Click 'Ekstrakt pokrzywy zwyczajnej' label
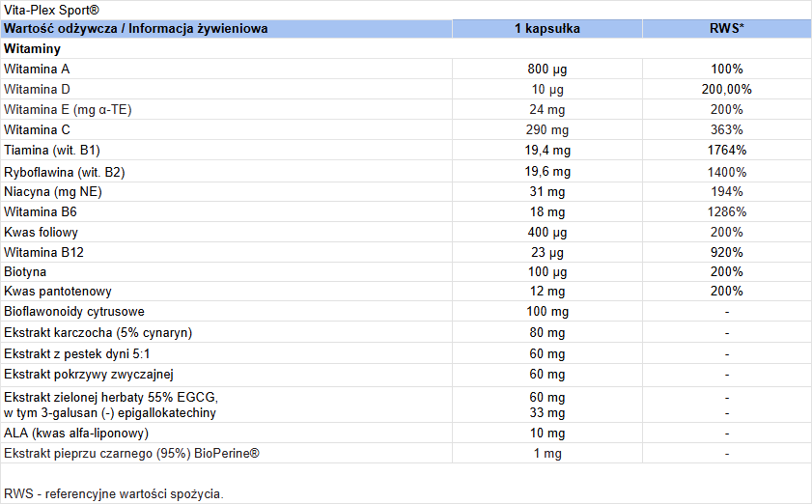Viewport: 812px width, 504px height. pyautogui.click(x=89, y=374)
